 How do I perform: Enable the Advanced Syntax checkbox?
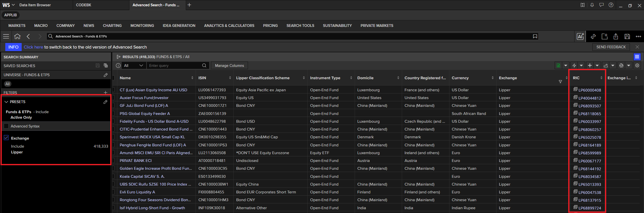6,126
